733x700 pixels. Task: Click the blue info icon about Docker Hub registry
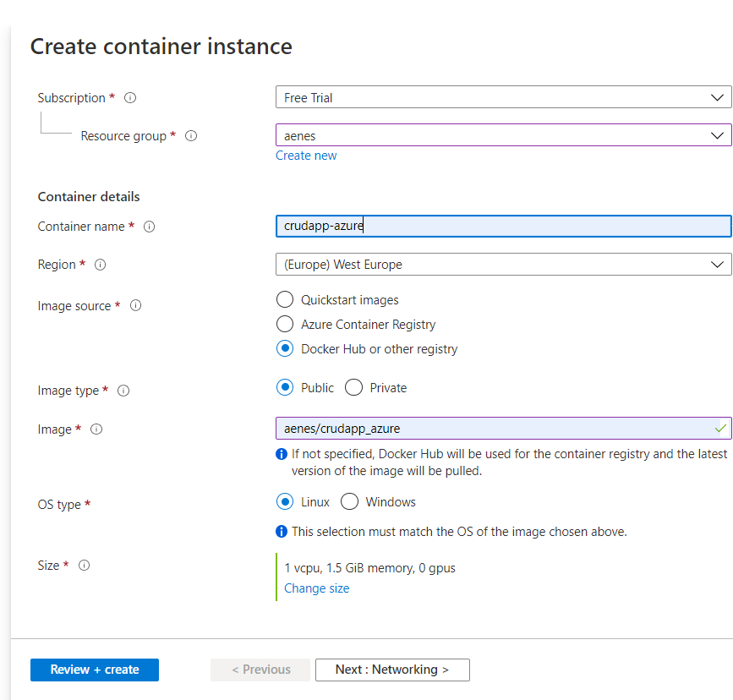pos(282,454)
